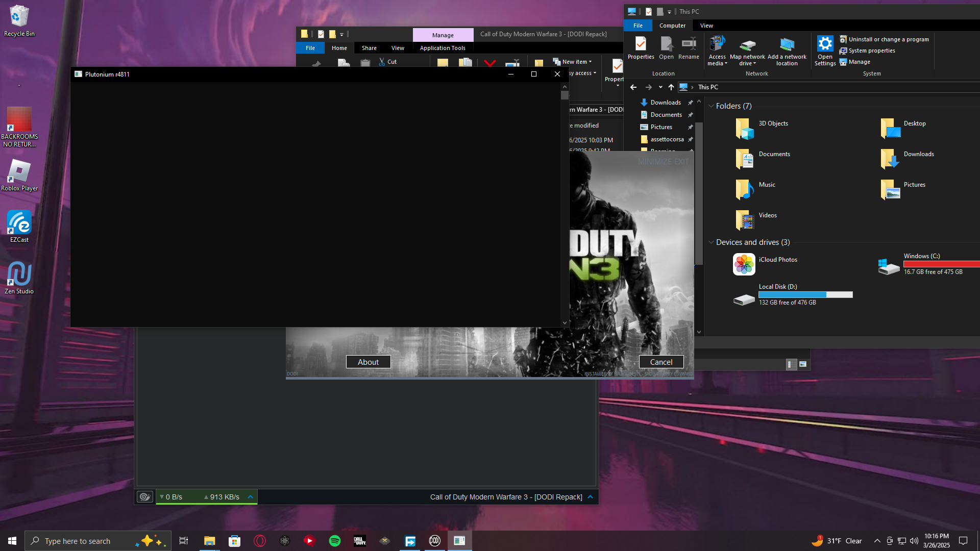Image resolution: width=980 pixels, height=551 pixels.
Task: Collapse the Folders (7) section
Action: [711, 106]
